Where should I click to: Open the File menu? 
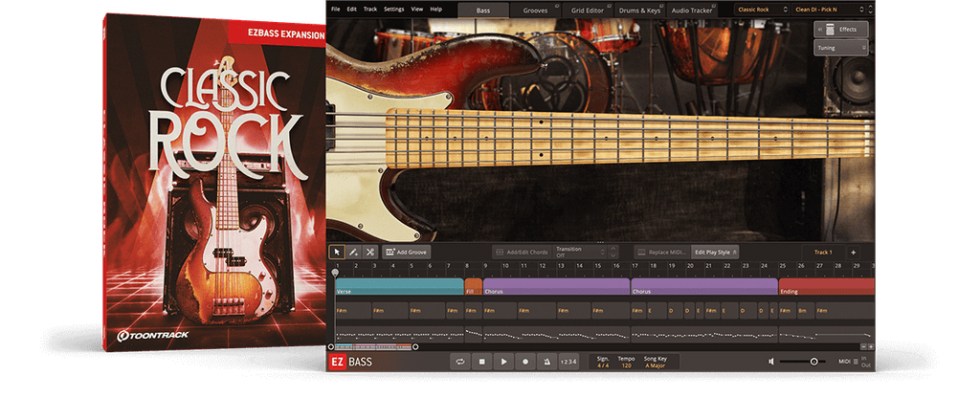click(x=336, y=10)
